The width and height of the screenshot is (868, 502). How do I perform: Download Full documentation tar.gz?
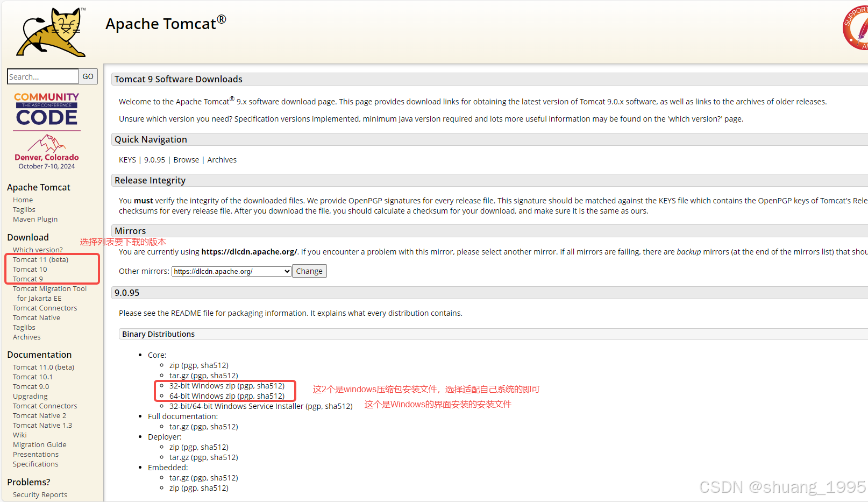[x=179, y=427]
